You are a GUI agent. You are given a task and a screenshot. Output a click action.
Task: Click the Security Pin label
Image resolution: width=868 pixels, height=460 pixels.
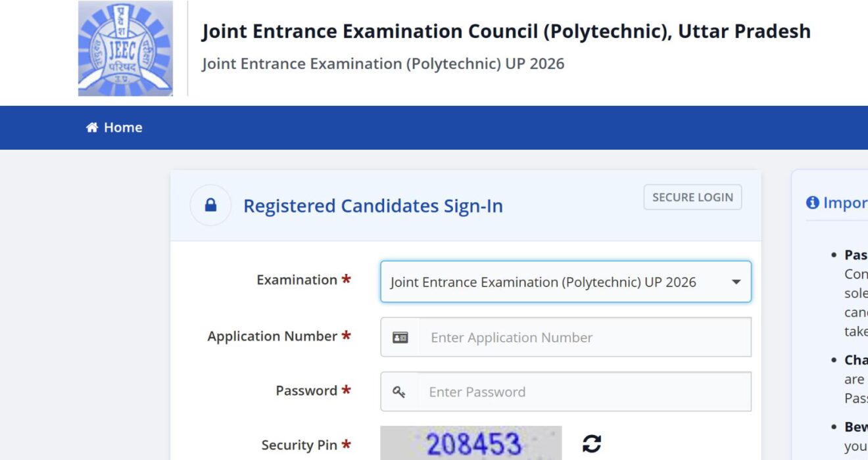299,445
